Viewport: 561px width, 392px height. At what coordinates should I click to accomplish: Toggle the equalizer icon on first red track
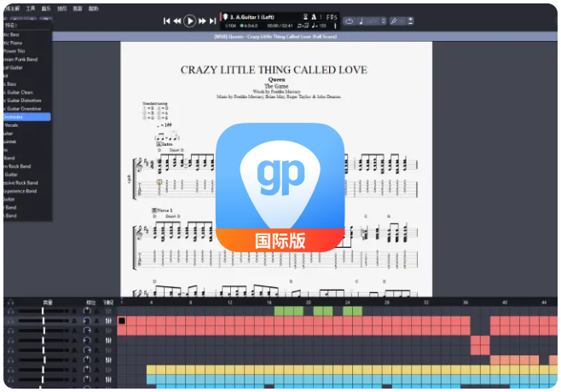pyautogui.click(x=108, y=321)
